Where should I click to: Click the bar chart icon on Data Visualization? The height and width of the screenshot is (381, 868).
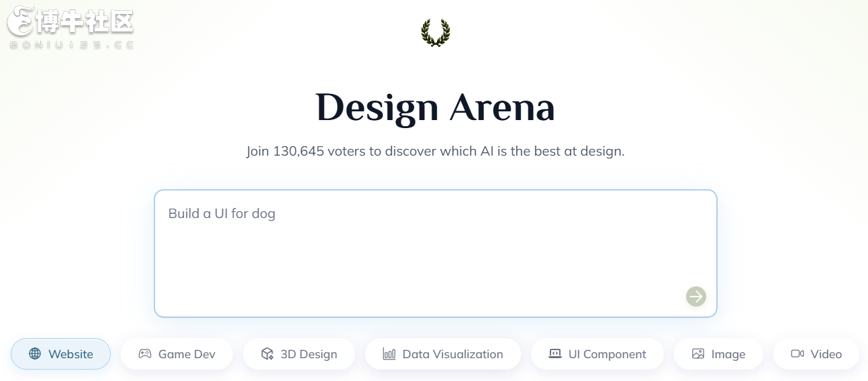[x=389, y=354]
